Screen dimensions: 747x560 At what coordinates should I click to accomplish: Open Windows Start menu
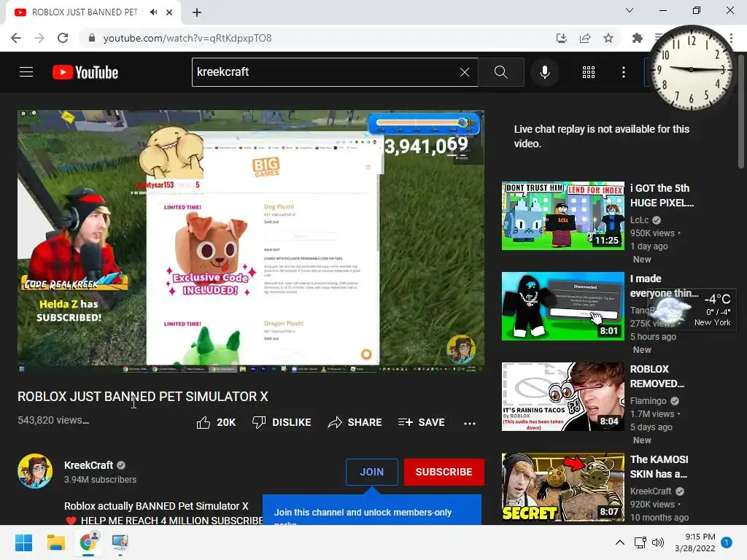click(23, 542)
